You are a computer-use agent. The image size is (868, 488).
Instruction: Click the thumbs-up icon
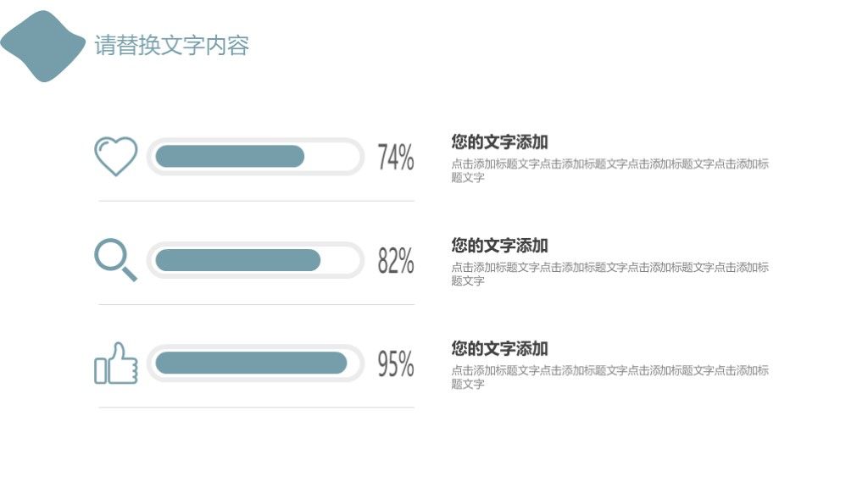pos(115,363)
